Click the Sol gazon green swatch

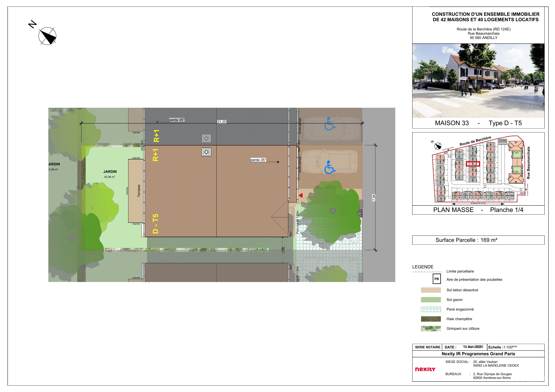431,300
